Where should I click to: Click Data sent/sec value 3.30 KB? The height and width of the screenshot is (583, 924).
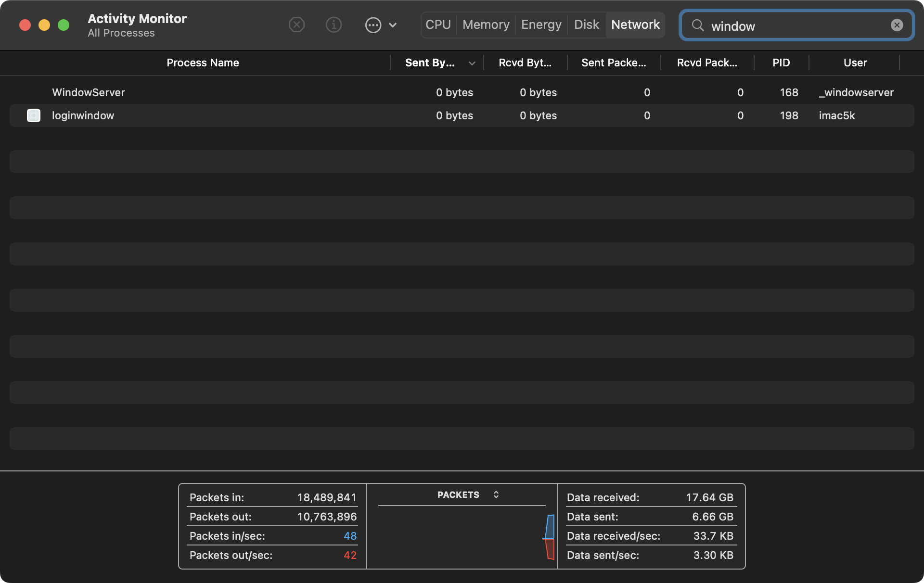[x=713, y=555]
